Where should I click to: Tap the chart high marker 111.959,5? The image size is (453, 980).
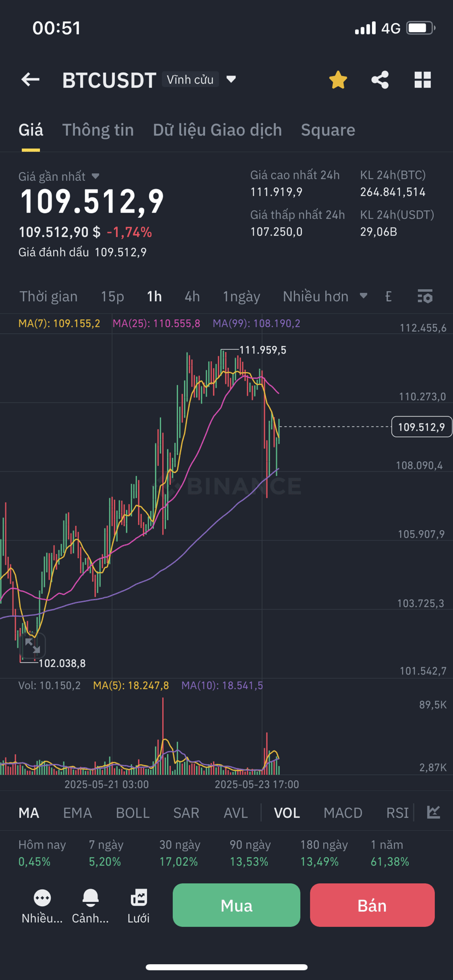coord(263,350)
